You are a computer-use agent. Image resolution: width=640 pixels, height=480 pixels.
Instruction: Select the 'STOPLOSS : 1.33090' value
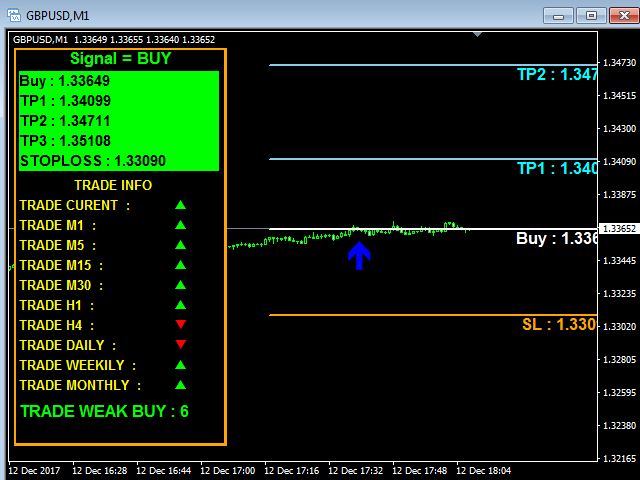93,161
